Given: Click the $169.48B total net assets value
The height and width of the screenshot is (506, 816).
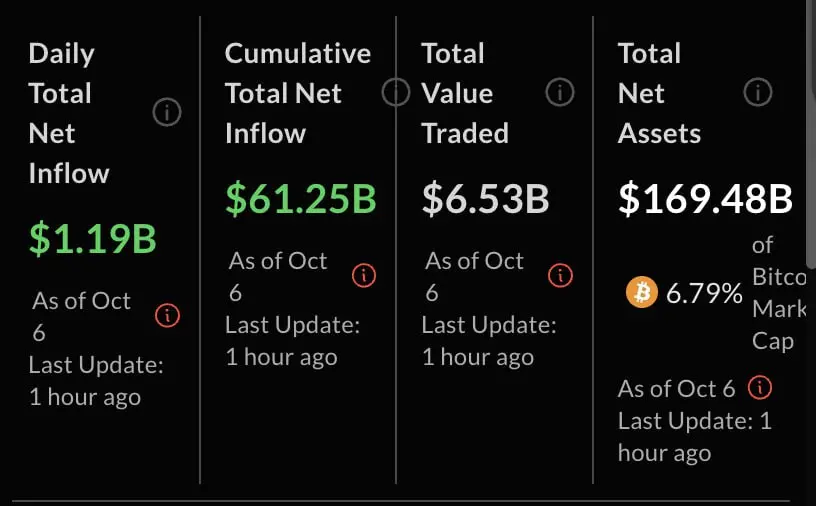Looking at the screenshot, I should [705, 199].
